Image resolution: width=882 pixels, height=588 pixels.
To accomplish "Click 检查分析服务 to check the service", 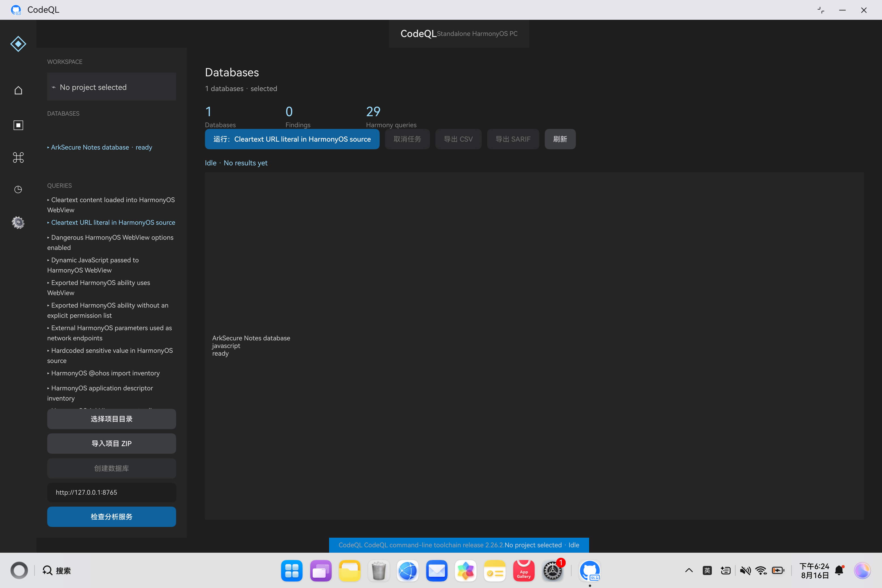I will (111, 517).
